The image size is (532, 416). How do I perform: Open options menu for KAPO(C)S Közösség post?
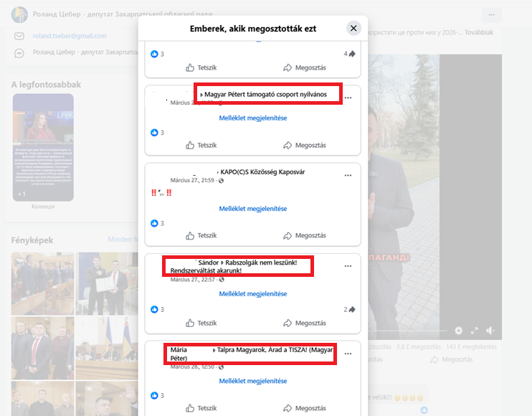(348, 175)
